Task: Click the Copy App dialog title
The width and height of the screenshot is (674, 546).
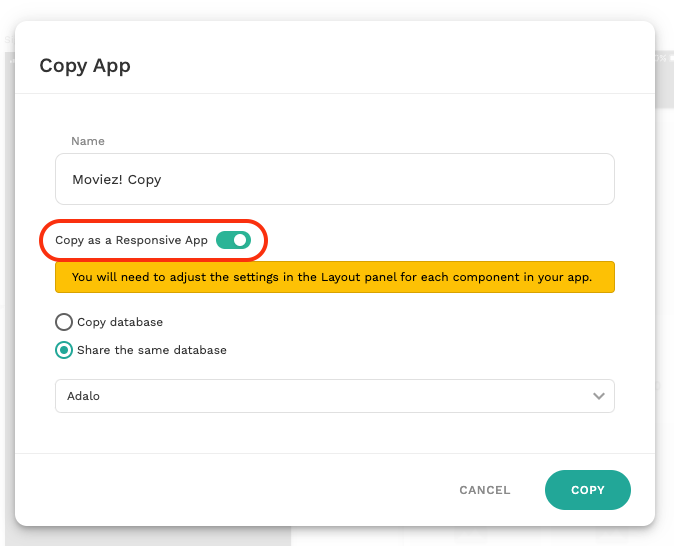Action: [x=85, y=66]
